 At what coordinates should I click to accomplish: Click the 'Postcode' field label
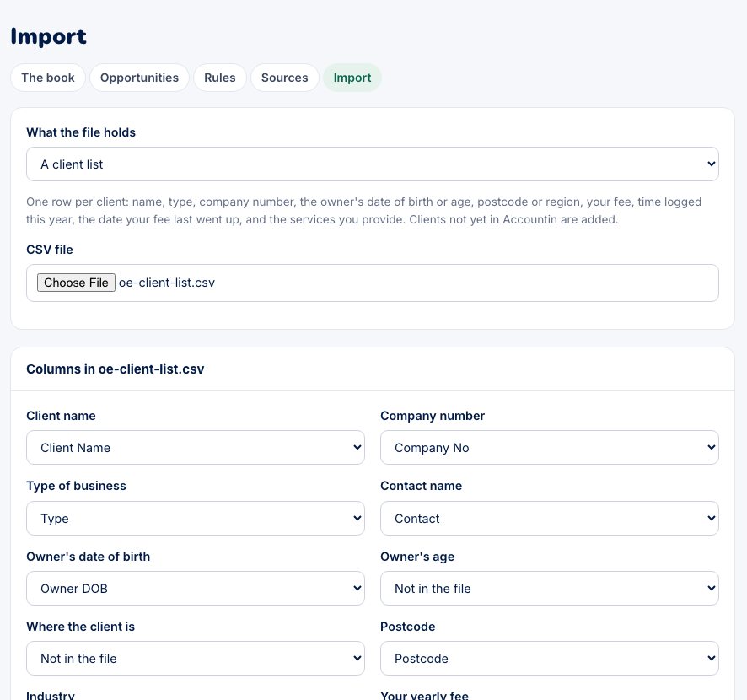point(408,627)
